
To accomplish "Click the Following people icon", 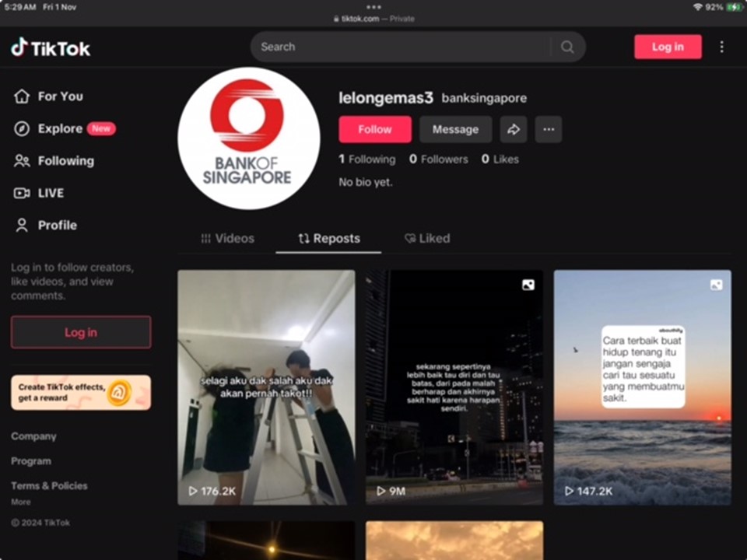I will click(x=22, y=161).
